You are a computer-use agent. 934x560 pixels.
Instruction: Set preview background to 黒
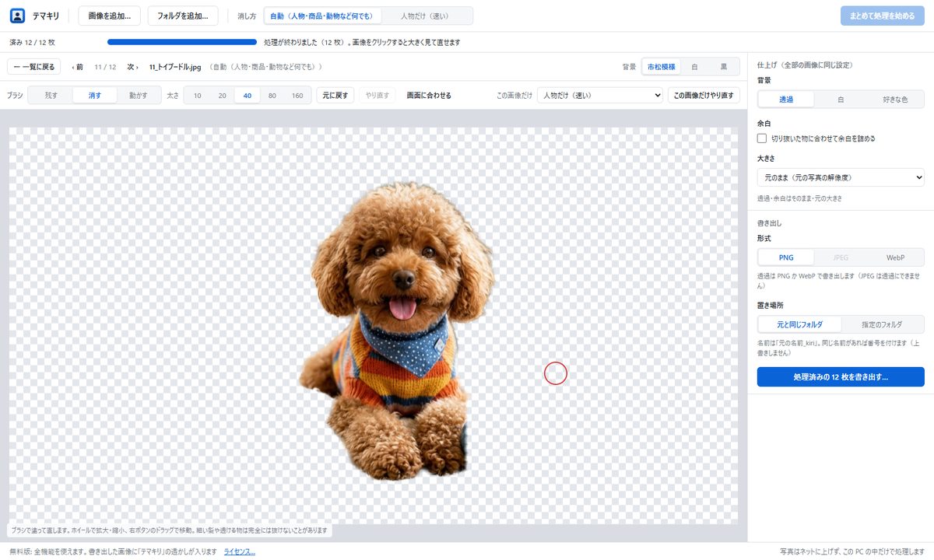point(723,67)
